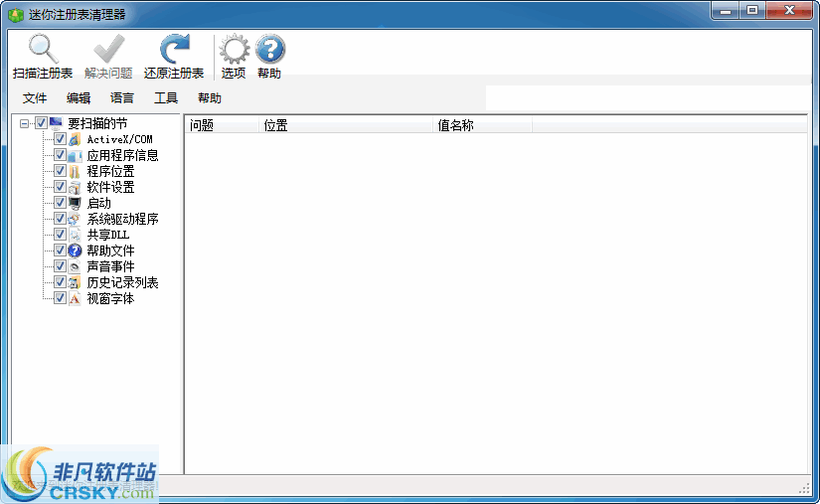The image size is (820, 504).
Task: Select the 历史记录列表 tree label
Action: click(122, 282)
